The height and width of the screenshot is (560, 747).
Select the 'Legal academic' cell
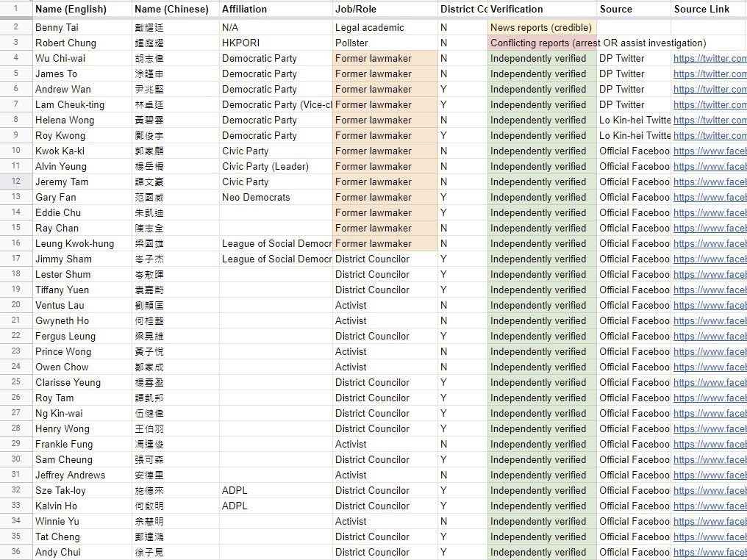385,27
